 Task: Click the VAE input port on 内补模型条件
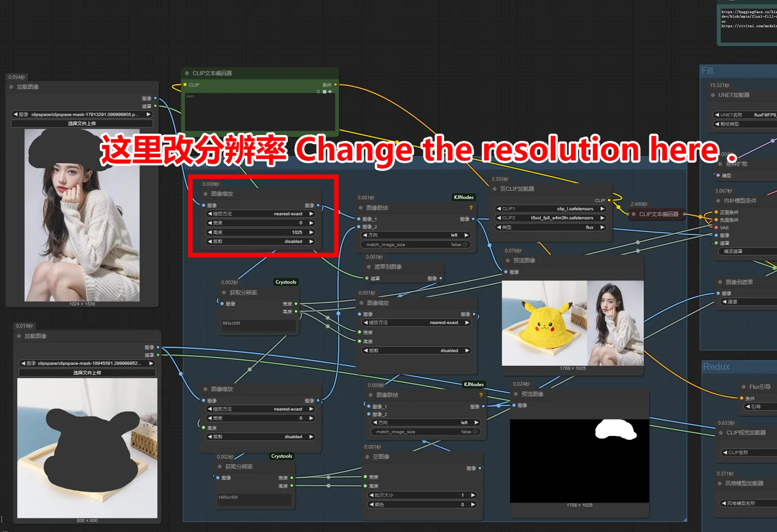pyautogui.click(x=716, y=228)
